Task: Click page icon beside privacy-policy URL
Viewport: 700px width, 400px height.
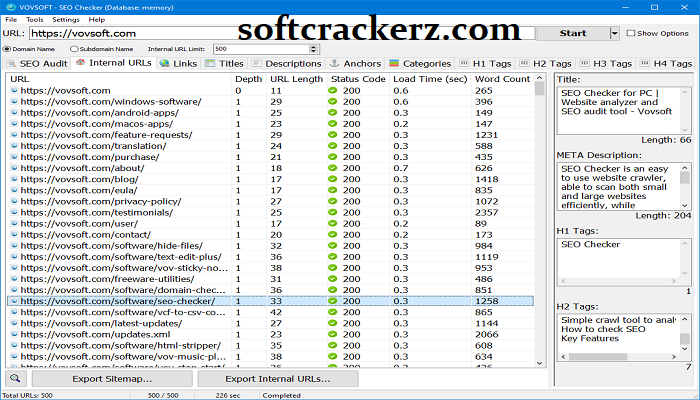Action: 14,201
